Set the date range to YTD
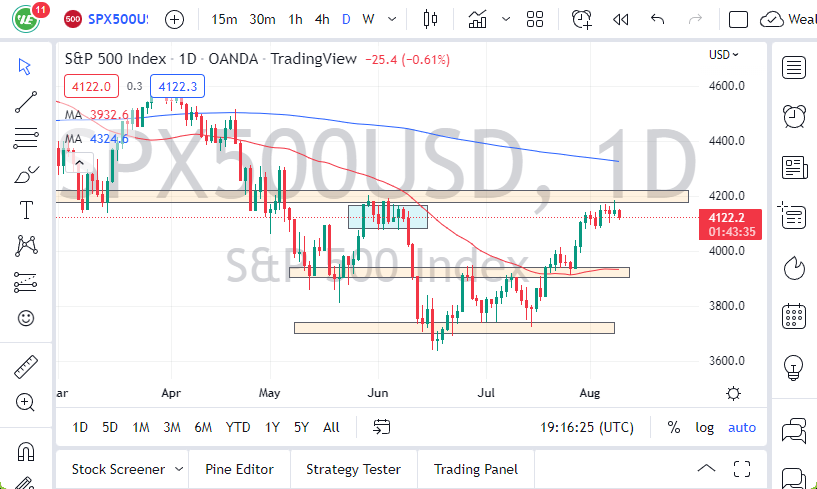 pos(237,427)
